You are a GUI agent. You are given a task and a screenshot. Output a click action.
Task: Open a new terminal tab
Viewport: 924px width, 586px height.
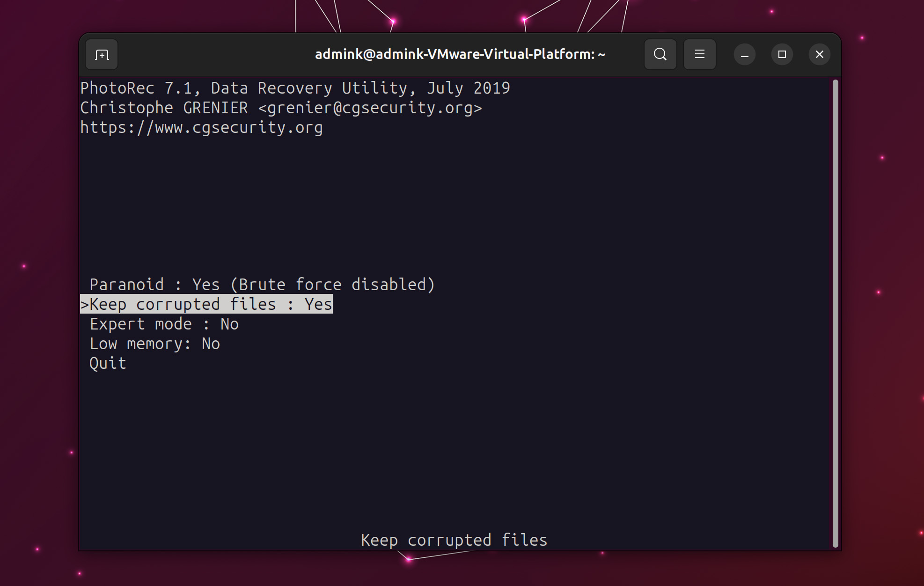point(102,55)
